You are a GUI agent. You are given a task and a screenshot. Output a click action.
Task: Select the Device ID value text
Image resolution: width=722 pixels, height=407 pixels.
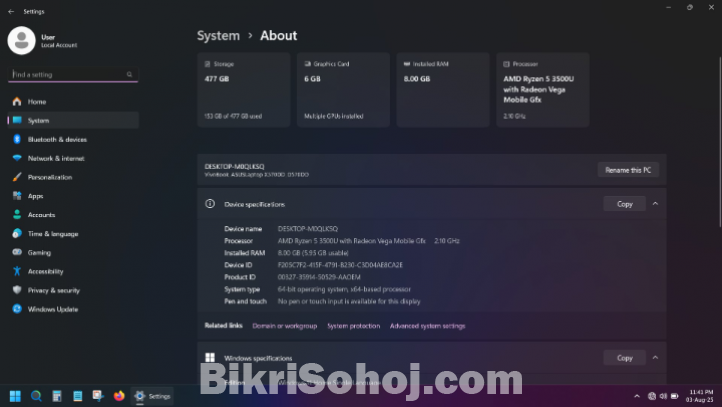click(x=340, y=265)
